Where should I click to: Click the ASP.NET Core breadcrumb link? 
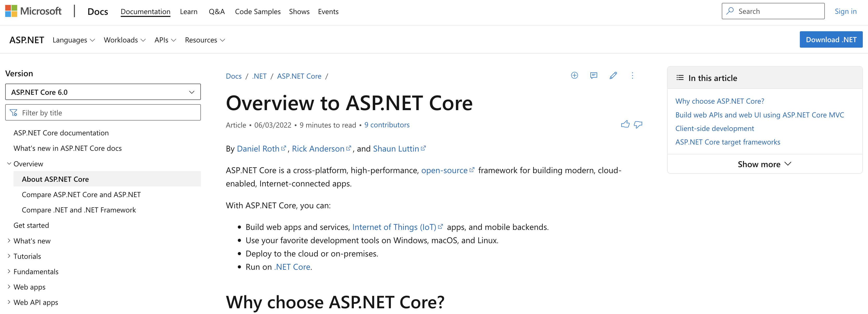(299, 76)
